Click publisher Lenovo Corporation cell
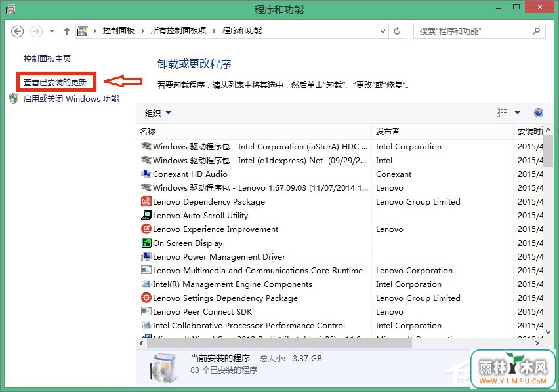The height and width of the screenshot is (392, 559). (x=414, y=271)
